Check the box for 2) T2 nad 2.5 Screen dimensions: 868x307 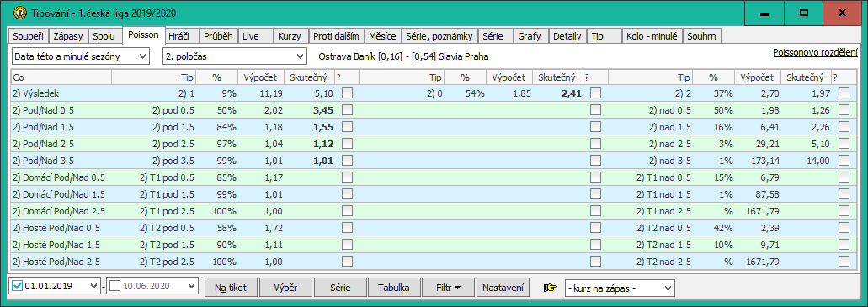(844, 261)
